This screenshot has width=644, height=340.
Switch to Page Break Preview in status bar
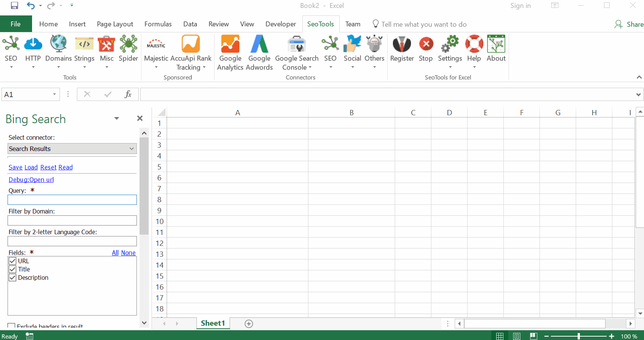click(x=534, y=336)
